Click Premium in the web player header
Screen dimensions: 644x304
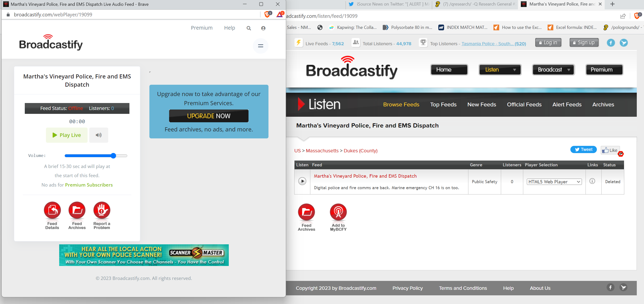[x=202, y=28]
